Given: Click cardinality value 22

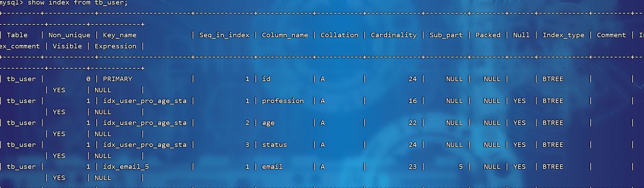Looking at the screenshot, I should click(413, 123).
